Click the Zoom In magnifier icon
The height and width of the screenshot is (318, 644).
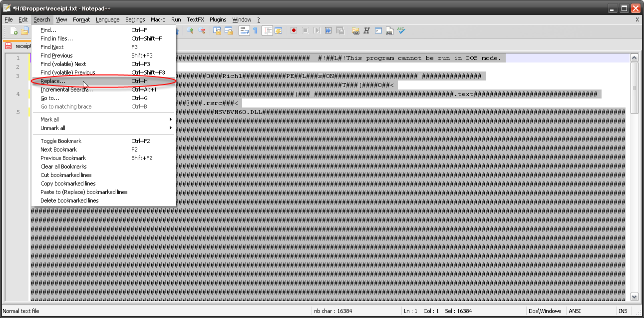point(190,30)
